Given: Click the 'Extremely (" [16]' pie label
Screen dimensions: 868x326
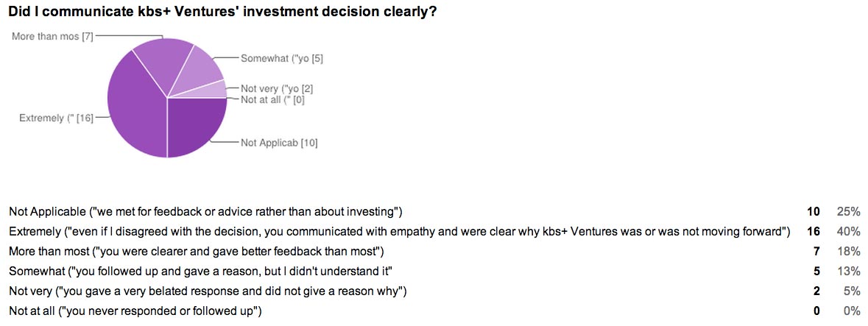Looking at the screenshot, I should click(56, 118).
